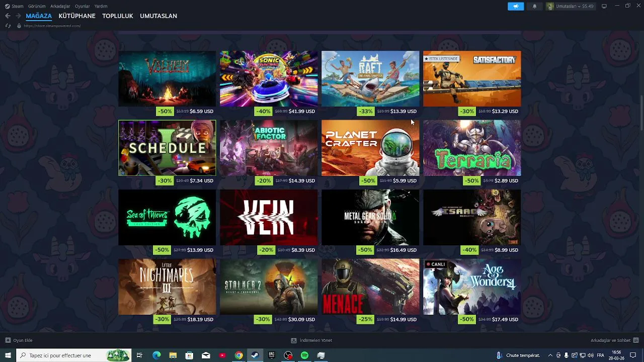Open the Metal Gear Solid capsule
The height and width of the screenshot is (362, 644).
[370, 217]
